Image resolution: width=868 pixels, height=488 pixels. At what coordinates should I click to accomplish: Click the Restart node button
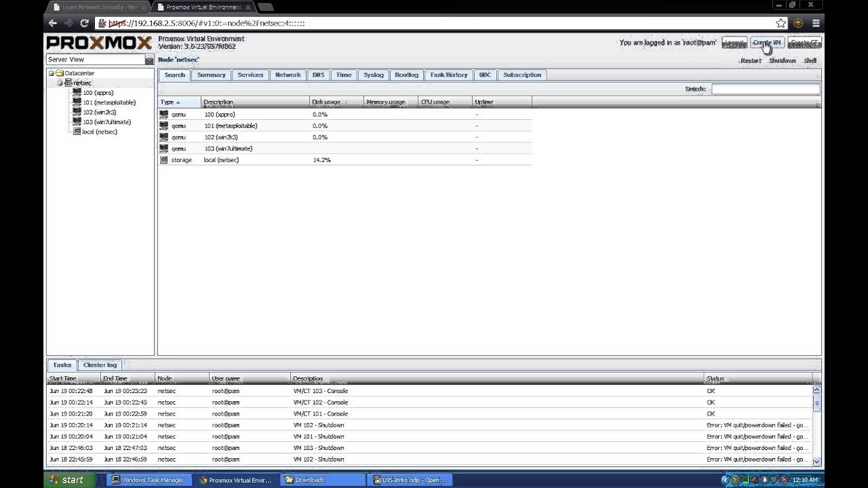point(751,61)
